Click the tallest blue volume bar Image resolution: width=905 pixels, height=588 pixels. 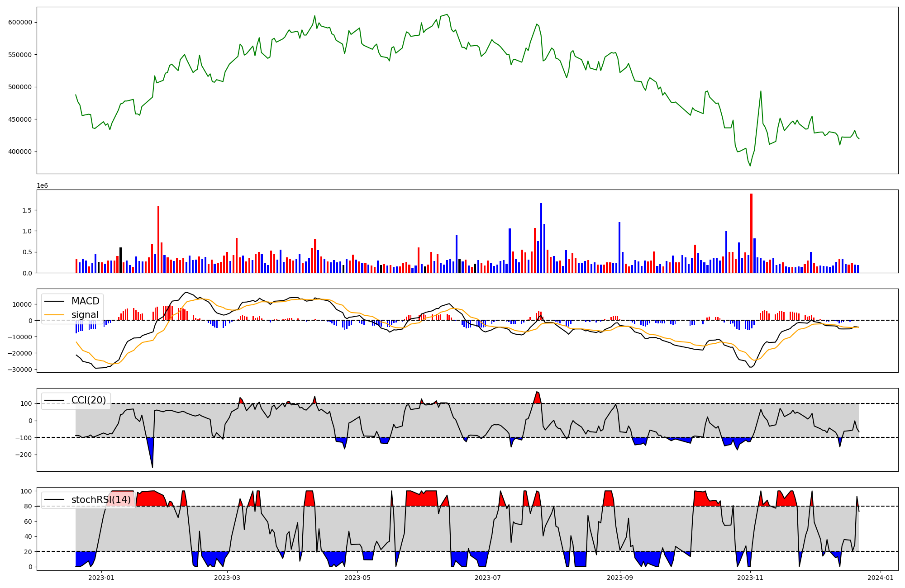coord(541,237)
